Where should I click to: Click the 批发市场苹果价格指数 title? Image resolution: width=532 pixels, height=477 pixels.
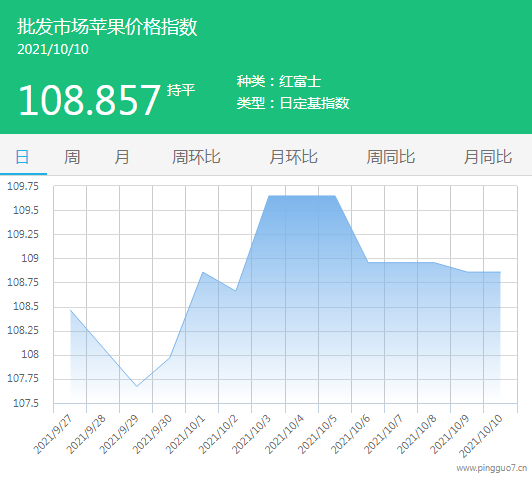click(107, 27)
